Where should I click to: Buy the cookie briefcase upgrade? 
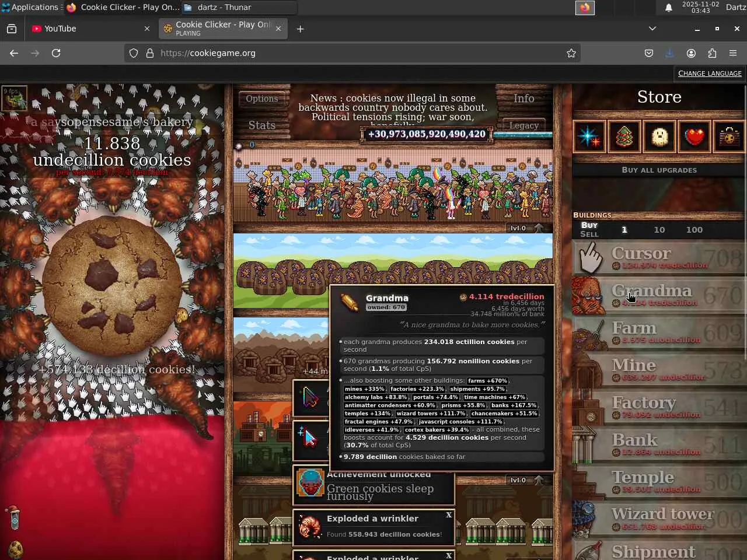pyautogui.click(x=729, y=136)
